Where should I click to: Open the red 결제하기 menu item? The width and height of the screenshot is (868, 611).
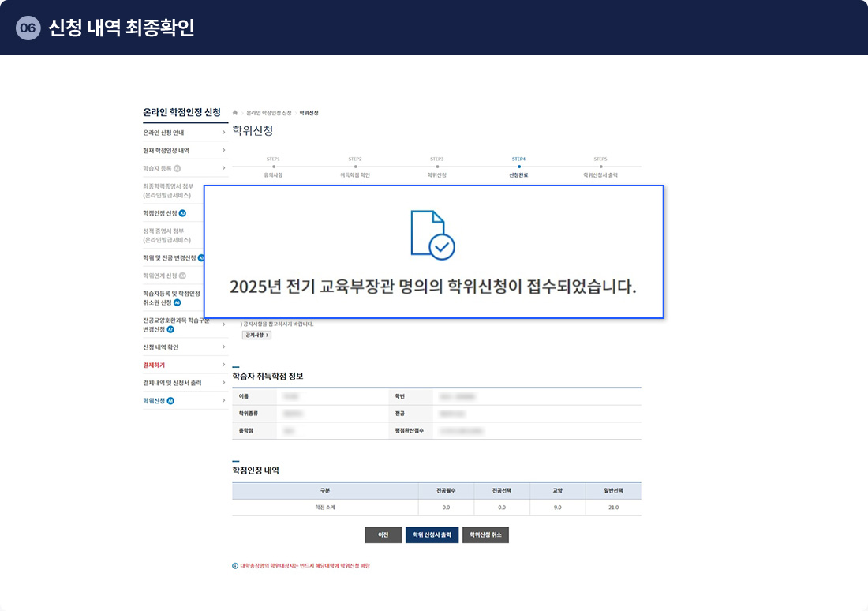click(x=154, y=365)
